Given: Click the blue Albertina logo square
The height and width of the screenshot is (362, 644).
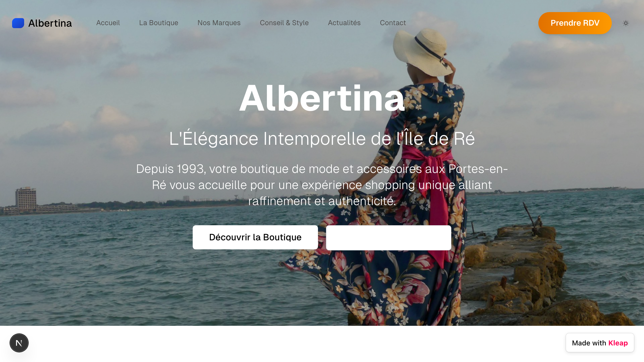Looking at the screenshot, I should [18, 23].
